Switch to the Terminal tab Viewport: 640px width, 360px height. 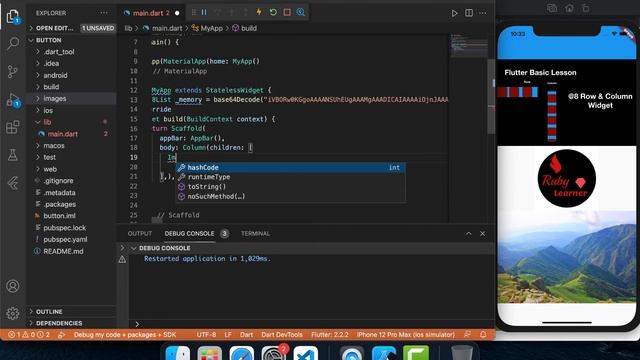255,233
